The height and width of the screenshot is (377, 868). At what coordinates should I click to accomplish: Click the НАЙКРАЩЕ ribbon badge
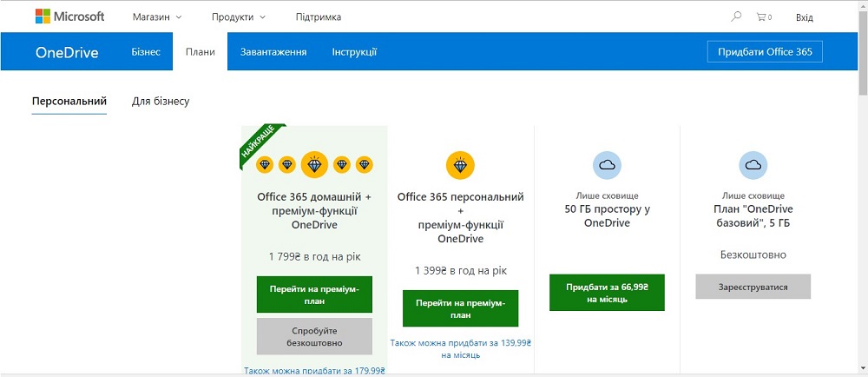tap(260, 142)
